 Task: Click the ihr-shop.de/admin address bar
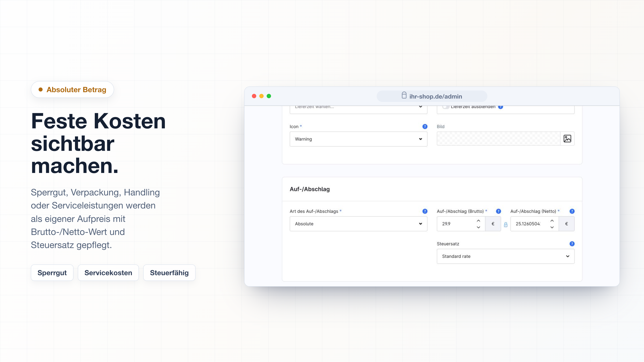coord(432,96)
